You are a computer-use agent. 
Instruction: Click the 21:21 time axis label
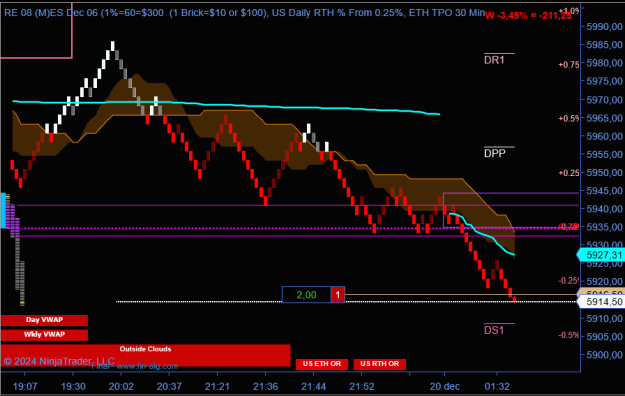(217, 386)
